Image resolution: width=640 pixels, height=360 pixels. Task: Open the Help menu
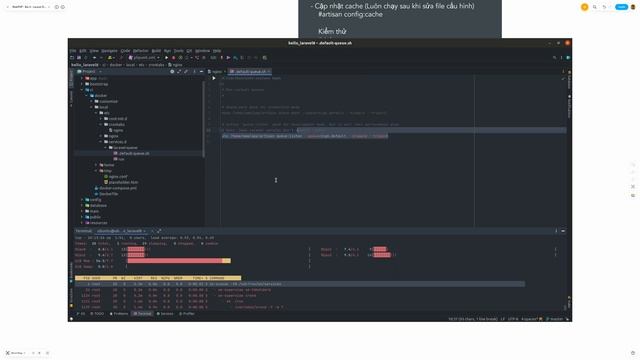(x=217, y=51)
